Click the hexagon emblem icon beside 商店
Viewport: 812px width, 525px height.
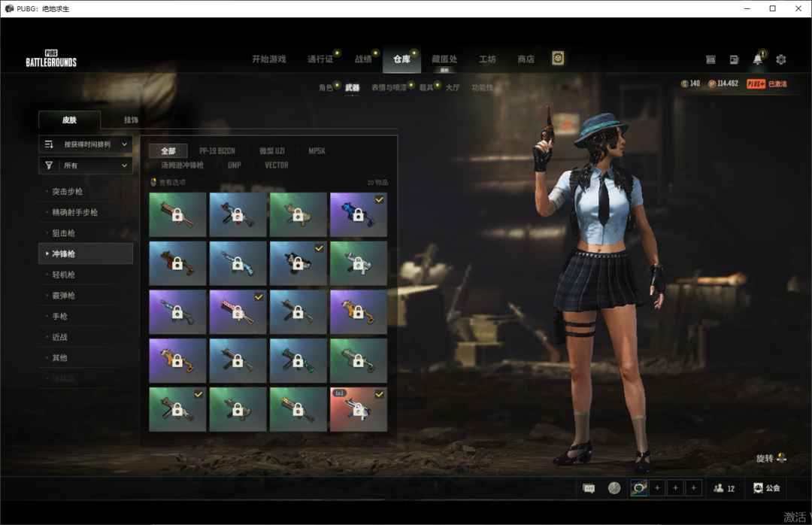click(x=558, y=58)
